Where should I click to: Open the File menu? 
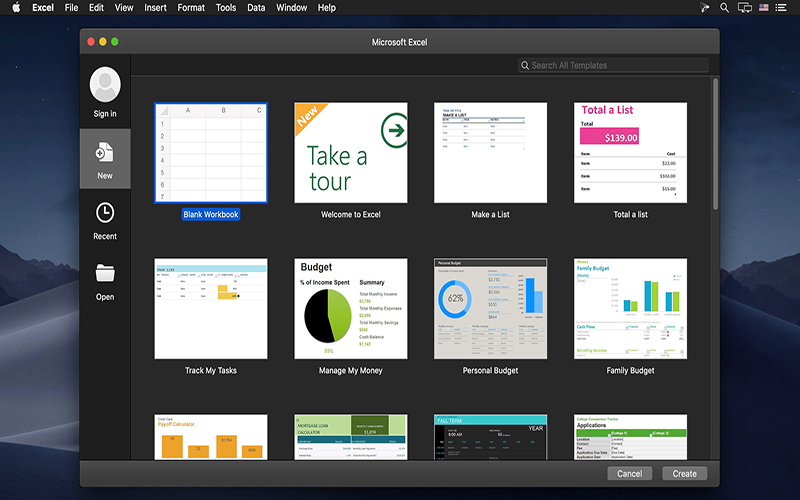pyautogui.click(x=71, y=7)
